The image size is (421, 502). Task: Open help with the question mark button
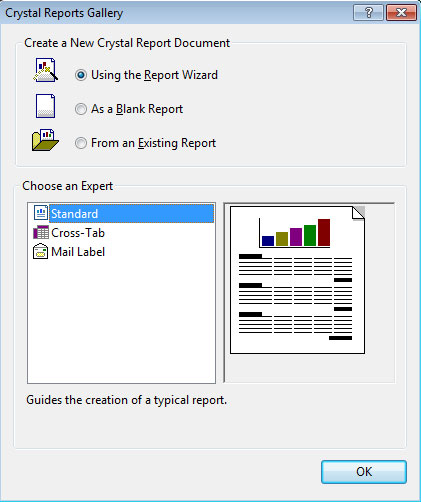tap(368, 13)
